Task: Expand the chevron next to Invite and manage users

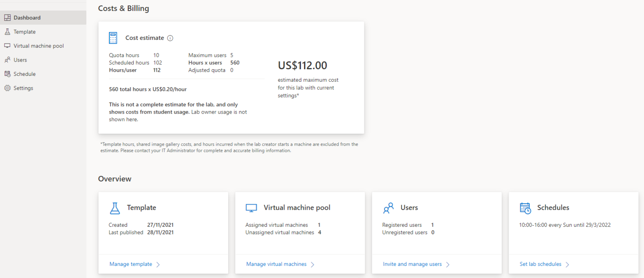Action: (448, 264)
